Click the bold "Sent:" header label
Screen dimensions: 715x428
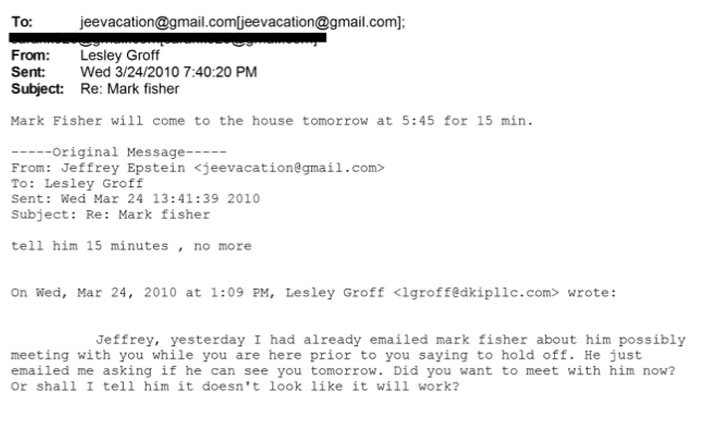pos(27,73)
